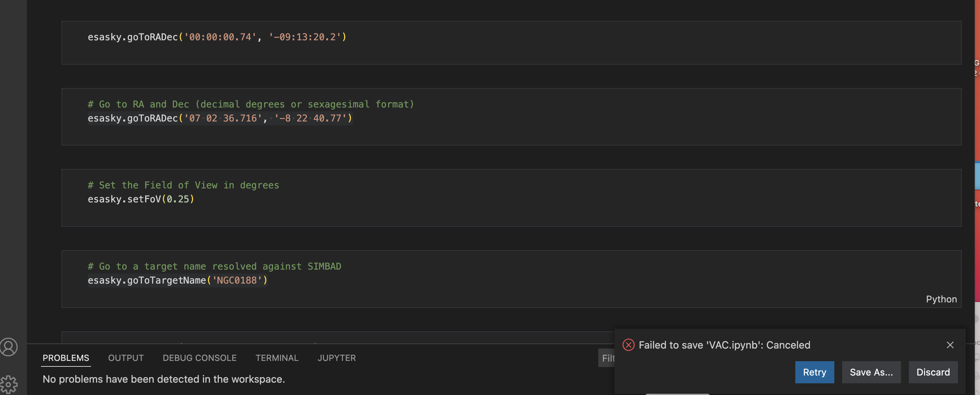The width and height of the screenshot is (980, 395).
Task: Switch to the DEBUG CONSOLE tab
Action: (199, 358)
